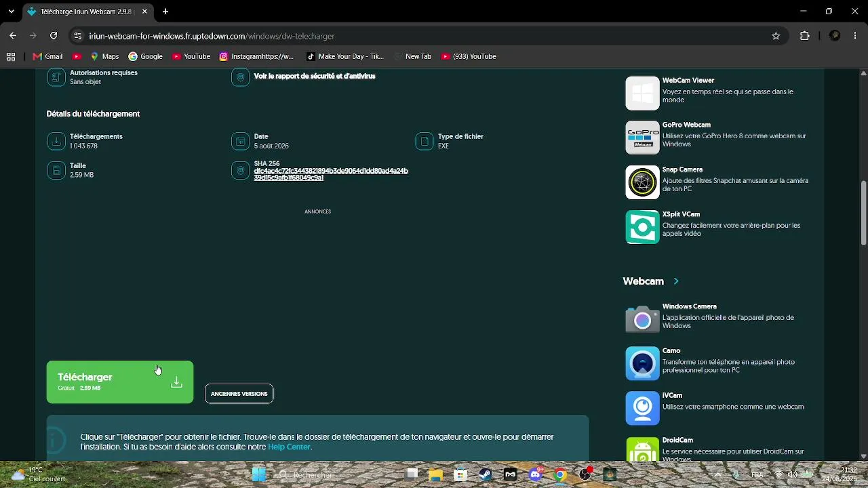Click the file type value "EXE"

click(x=443, y=146)
